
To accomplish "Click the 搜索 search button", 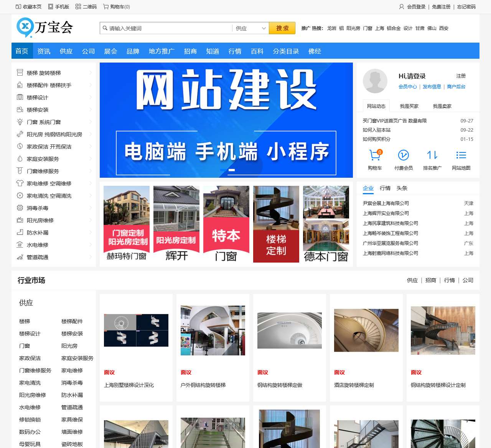I will 282,28.
